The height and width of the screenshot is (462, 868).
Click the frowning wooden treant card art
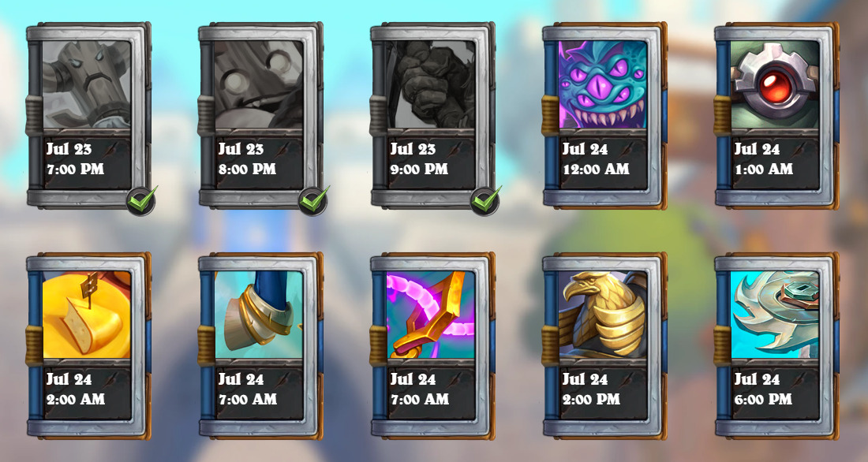[87, 84]
